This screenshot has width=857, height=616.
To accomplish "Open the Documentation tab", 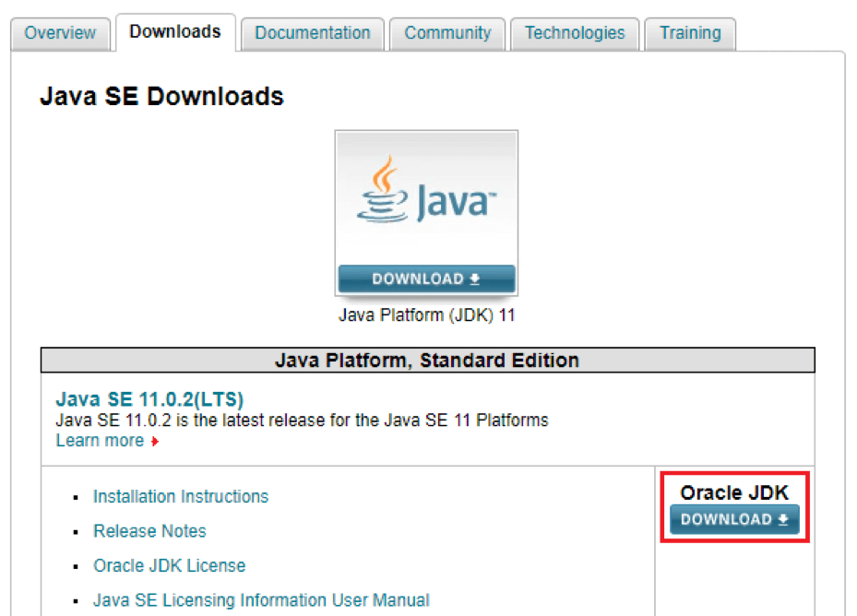I will pyautogui.click(x=312, y=33).
